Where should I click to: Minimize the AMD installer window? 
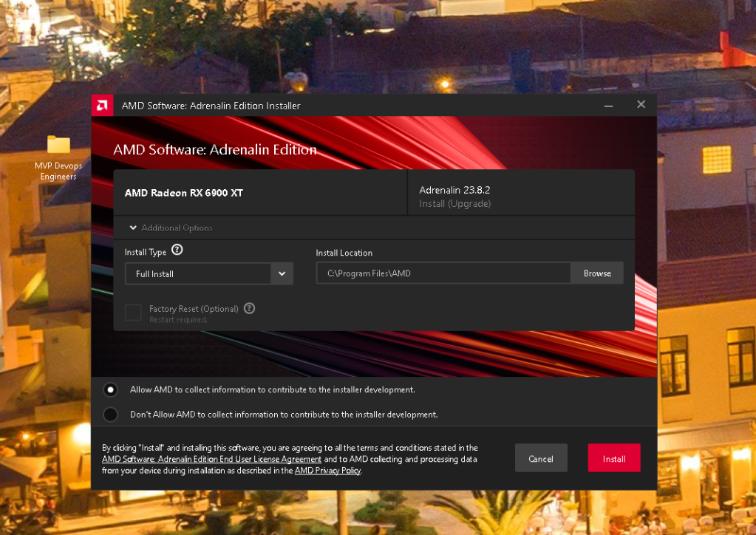[x=608, y=105]
